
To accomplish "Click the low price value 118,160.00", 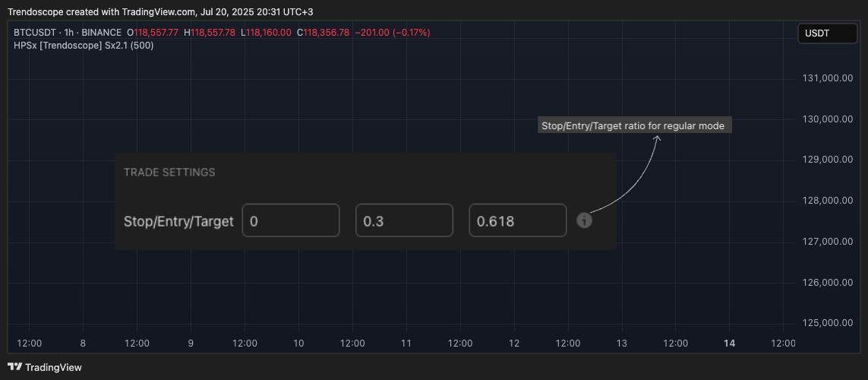I will tap(269, 33).
